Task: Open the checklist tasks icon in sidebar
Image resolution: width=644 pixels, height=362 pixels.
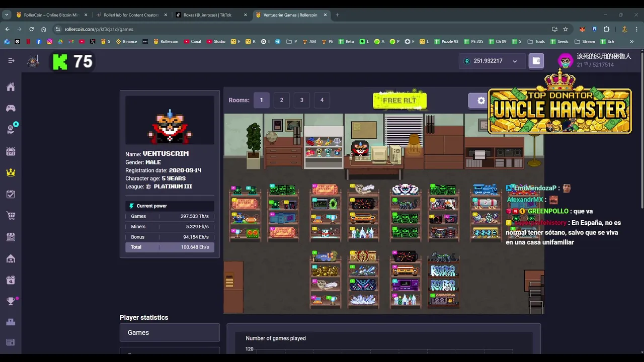Action: click(11, 194)
